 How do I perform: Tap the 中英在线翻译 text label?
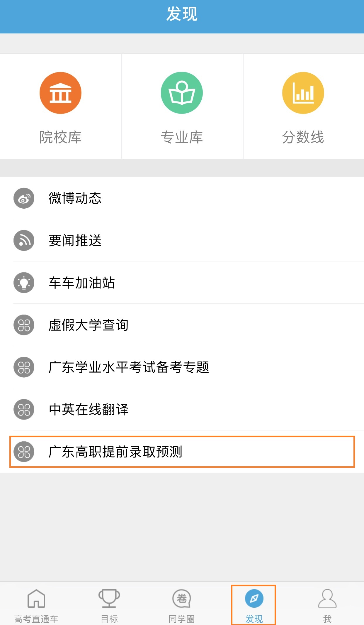tap(89, 410)
